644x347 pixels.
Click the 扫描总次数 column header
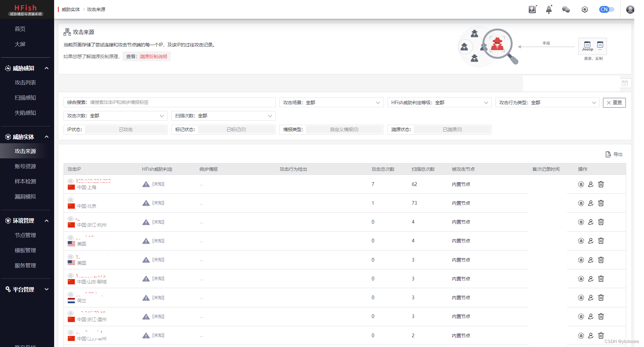423,169
